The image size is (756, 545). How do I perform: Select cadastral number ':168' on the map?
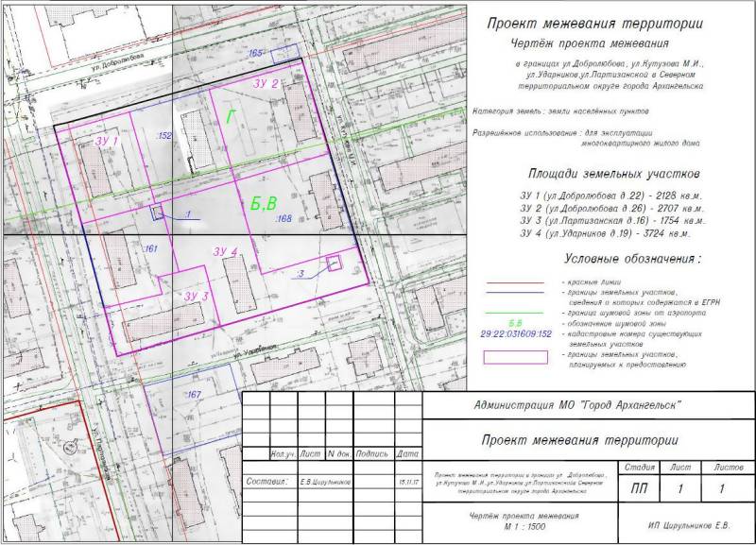282,218
